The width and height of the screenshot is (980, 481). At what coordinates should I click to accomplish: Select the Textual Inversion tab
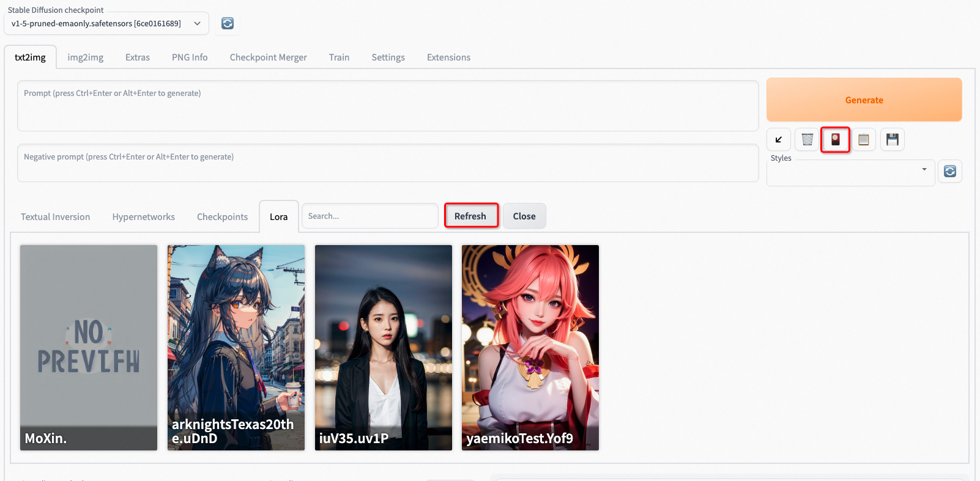tap(55, 217)
